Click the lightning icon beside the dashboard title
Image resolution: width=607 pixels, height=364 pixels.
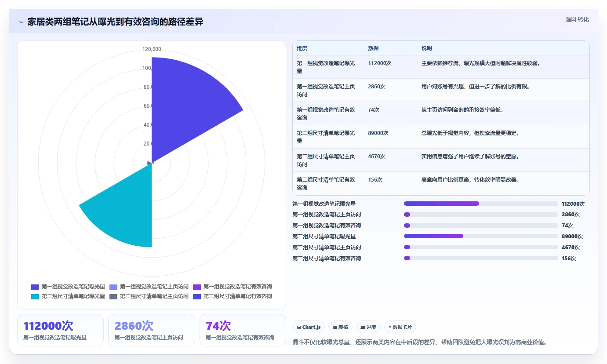click(x=21, y=22)
